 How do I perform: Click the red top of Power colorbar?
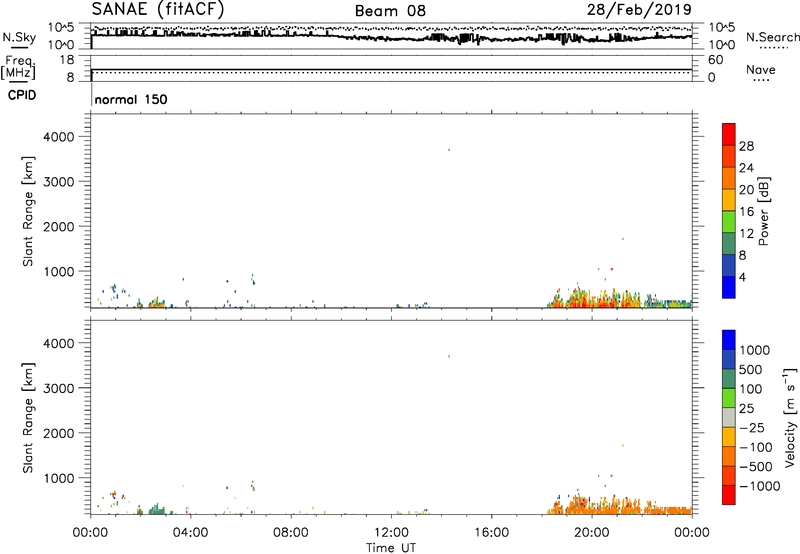point(729,134)
